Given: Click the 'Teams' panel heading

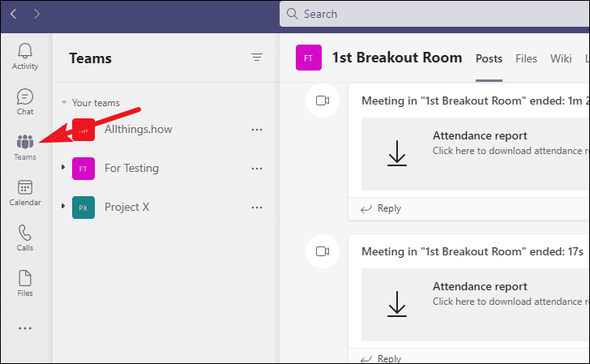Looking at the screenshot, I should point(90,58).
